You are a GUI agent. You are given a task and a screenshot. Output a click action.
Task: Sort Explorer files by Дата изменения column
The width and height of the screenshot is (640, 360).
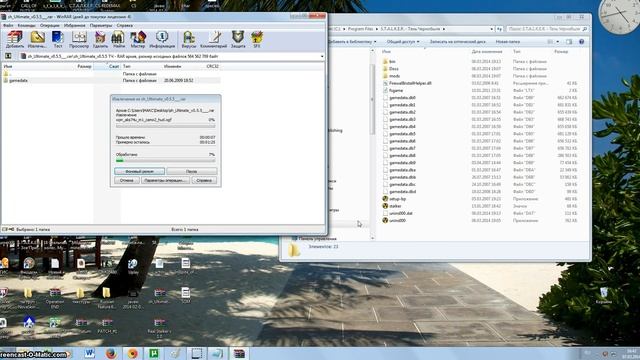coord(487,52)
